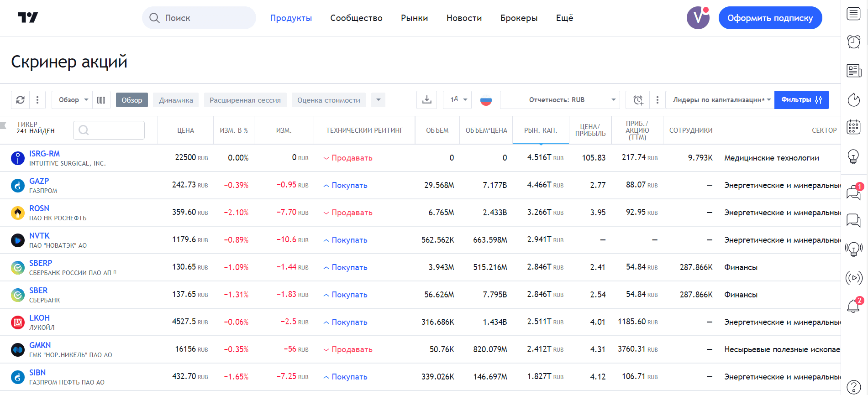868x395 pixels.
Task: Open the GMKN ticker link
Action: point(40,345)
